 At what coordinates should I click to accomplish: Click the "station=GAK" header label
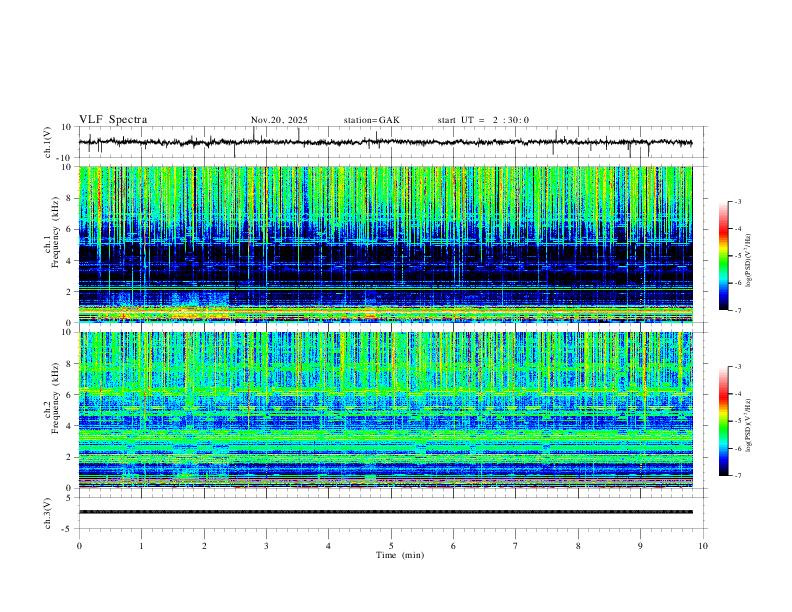click(371, 120)
